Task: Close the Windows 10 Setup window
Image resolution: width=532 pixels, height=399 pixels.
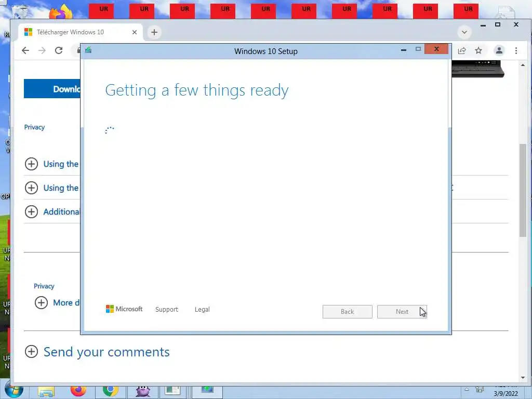Action: click(436, 49)
